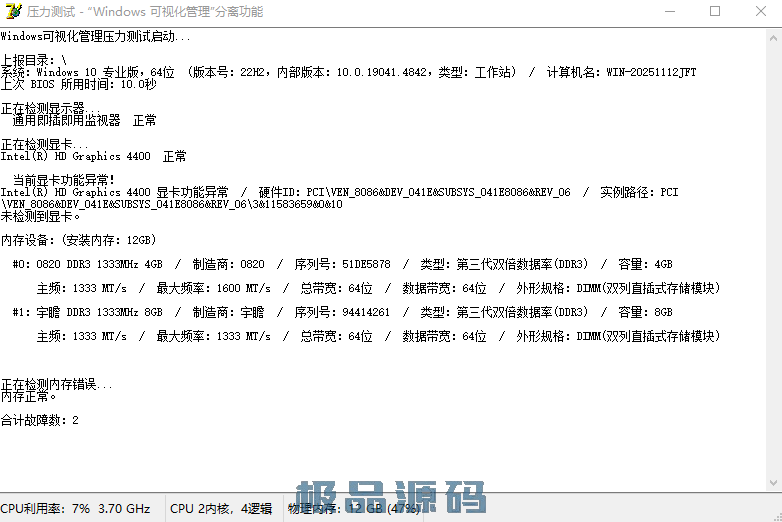Maximize the 压力测试 window
Viewport: 782px width, 522px height.
point(715,12)
